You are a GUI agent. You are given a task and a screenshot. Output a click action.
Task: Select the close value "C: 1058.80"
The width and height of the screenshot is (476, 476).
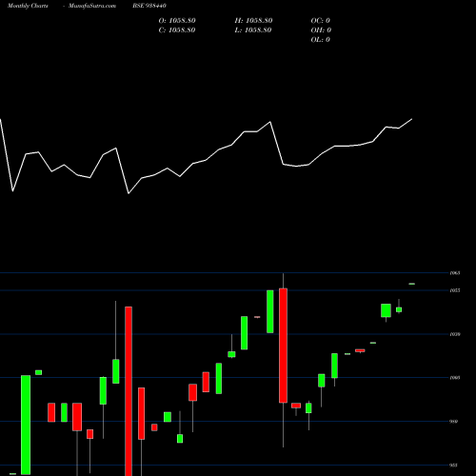point(177,30)
